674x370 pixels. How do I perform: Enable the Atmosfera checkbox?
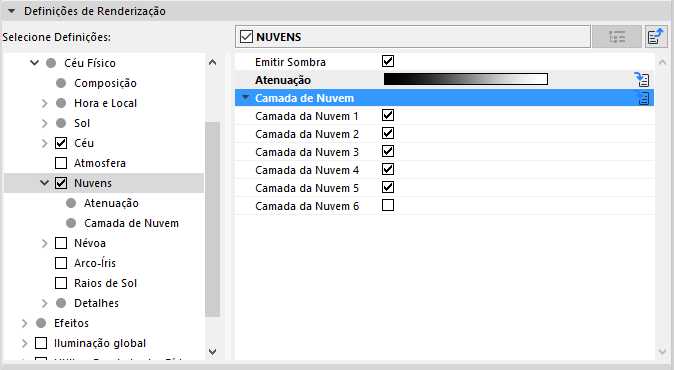[x=61, y=163]
